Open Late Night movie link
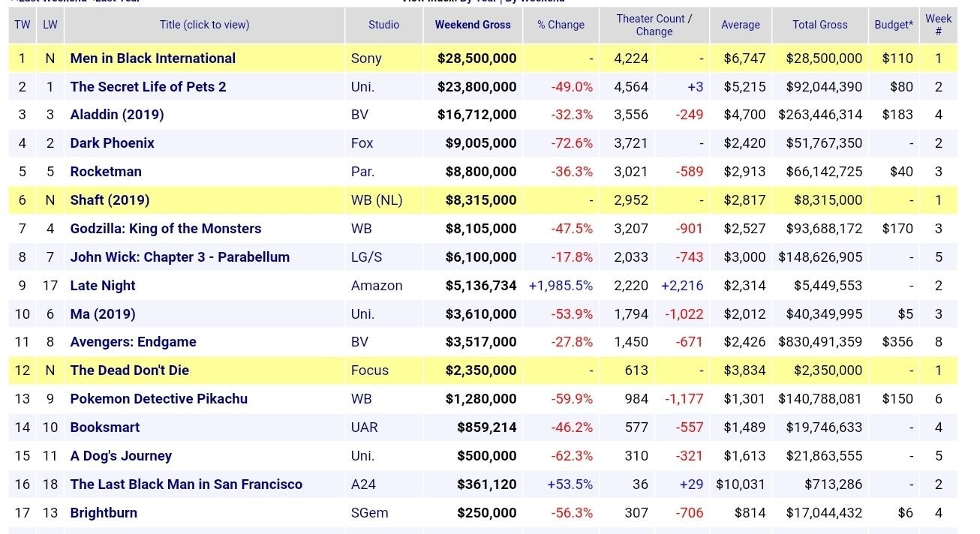 pos(103,286)
